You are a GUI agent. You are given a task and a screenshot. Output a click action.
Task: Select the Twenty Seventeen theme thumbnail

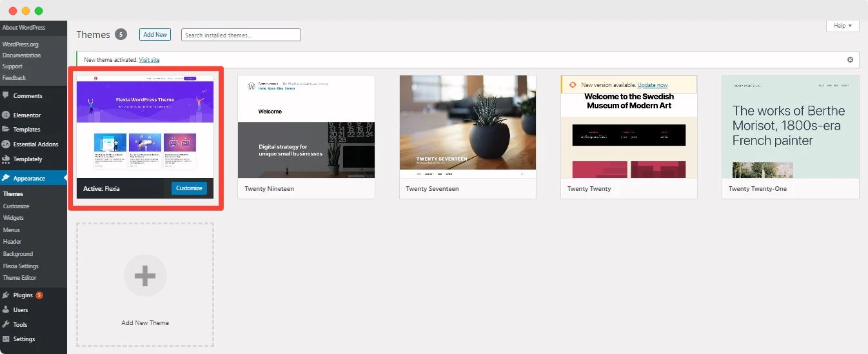click(468, 126)
